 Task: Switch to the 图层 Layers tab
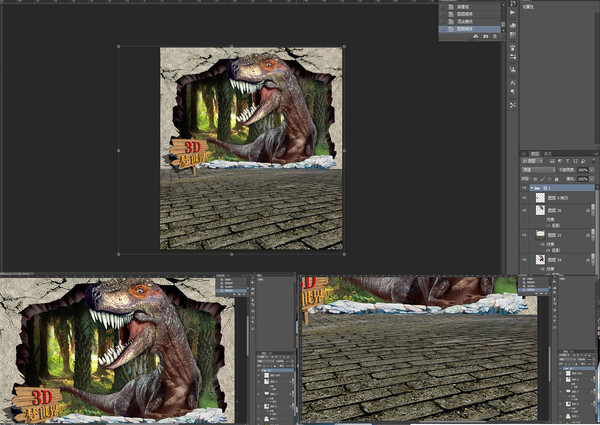(535, 154)
